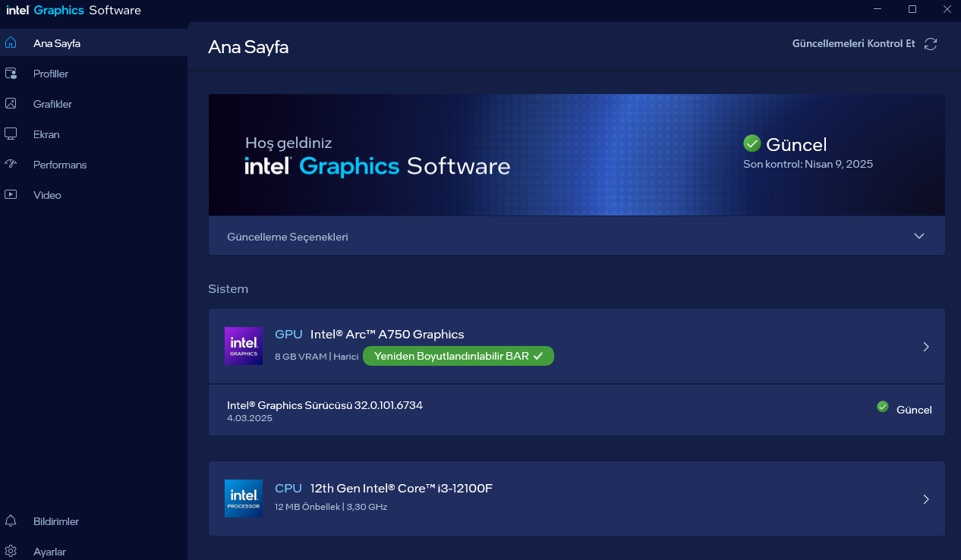This screenshot has width=961, height=560.
Task: Open CPU details using the right chevron
Action: pyautogui.click(x=926, y=499)
